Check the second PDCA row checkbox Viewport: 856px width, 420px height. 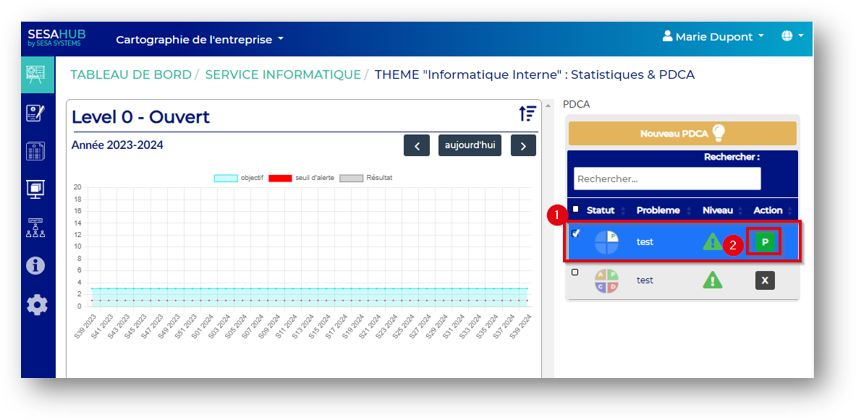(x=574, y=272)
